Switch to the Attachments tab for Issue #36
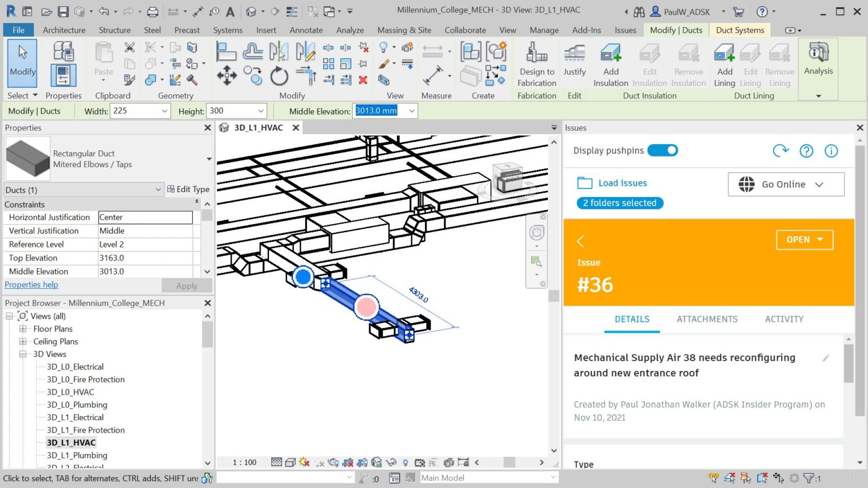Image resolution: width=868 pixels, height=488 pixels. click(707, 319)
